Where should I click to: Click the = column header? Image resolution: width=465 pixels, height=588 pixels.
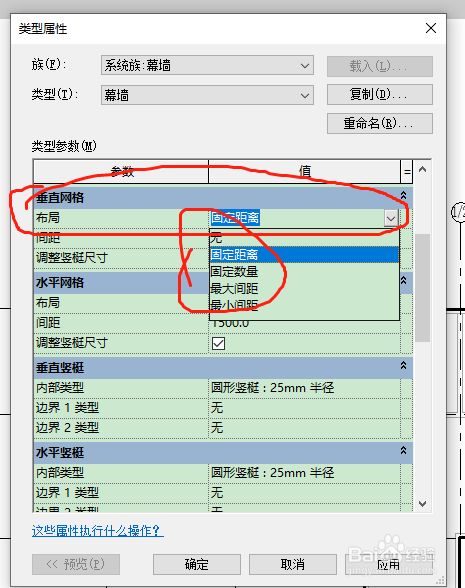(x=406, y=172)
